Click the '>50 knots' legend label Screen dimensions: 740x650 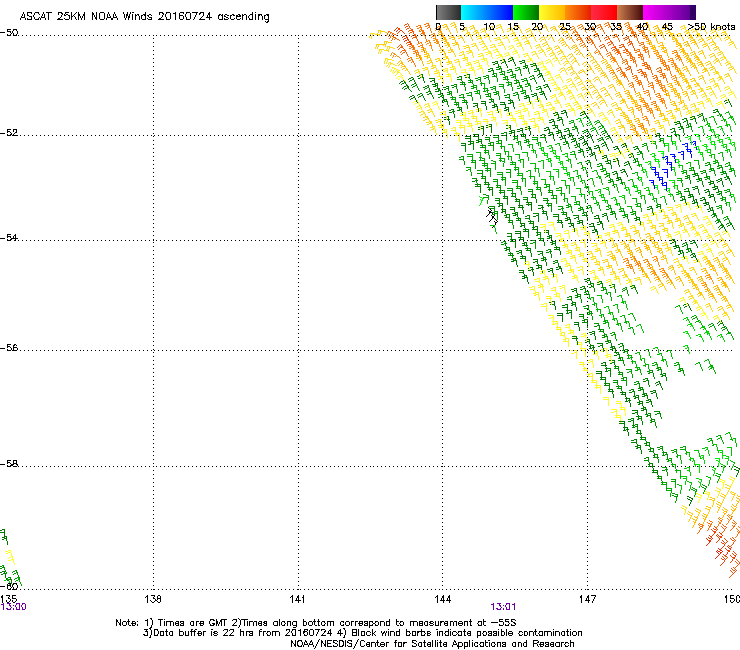click(x=711, y=27)
